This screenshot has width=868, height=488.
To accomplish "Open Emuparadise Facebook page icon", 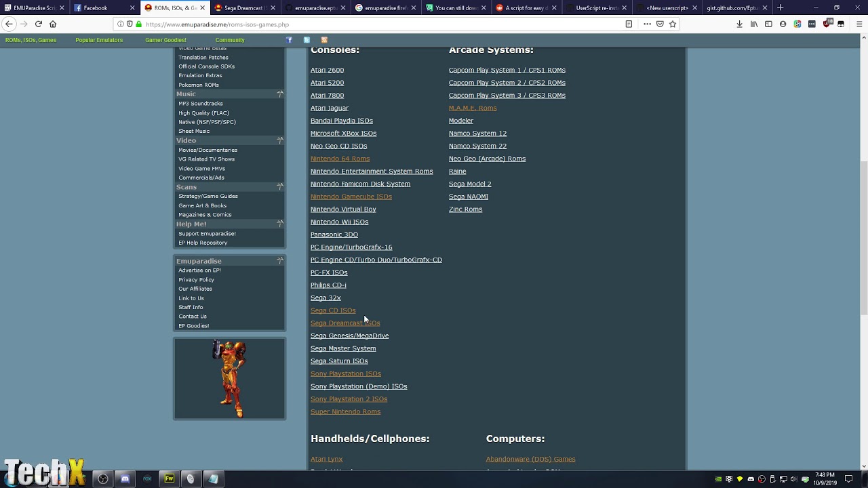I will pos(290,40).
